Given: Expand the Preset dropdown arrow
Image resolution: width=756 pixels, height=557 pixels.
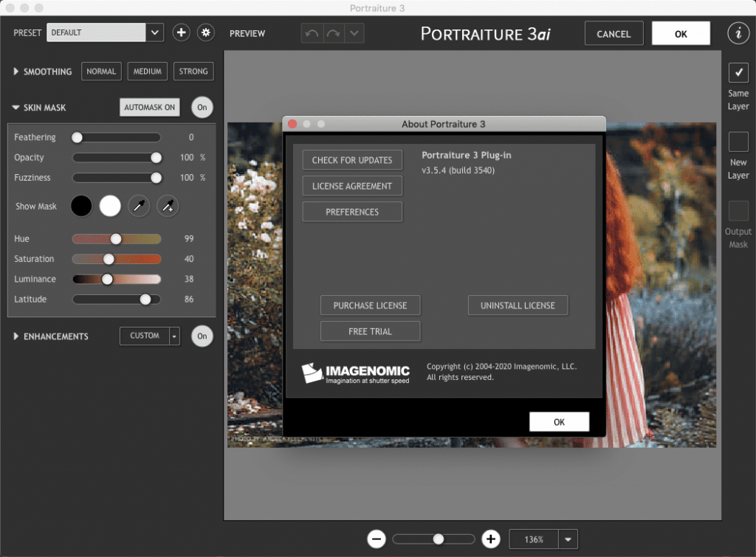Looking at the screenshot, I should pos(155,32).
